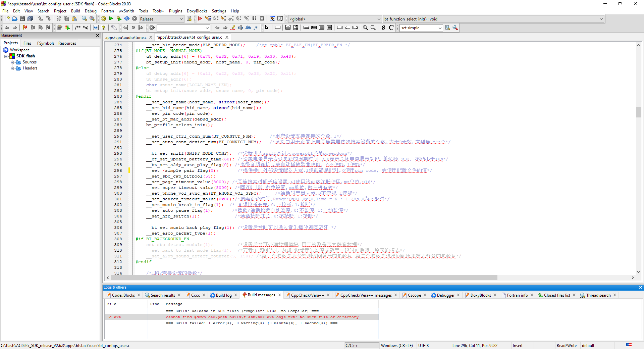Toggle regex search option
This screenshot has width=644, height=349.
point(256,28)
